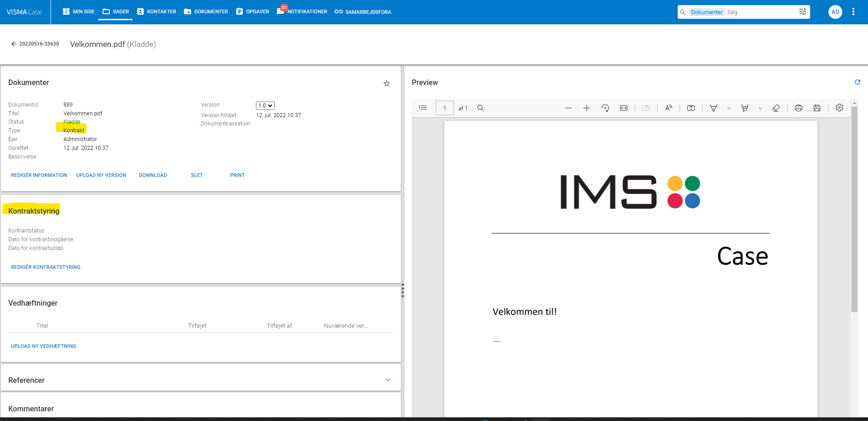Start Read aloud in the PDF toolbar

[669, 108]
